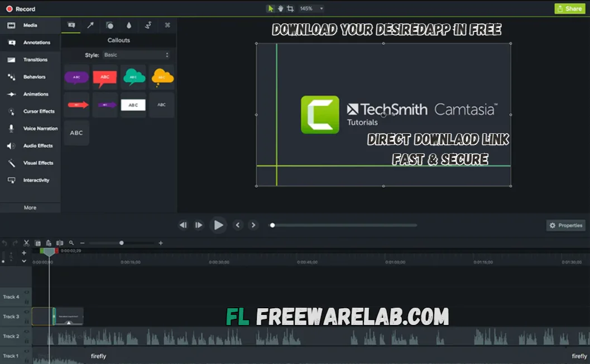
Task: Open the Properties panel
Action: 565,225
